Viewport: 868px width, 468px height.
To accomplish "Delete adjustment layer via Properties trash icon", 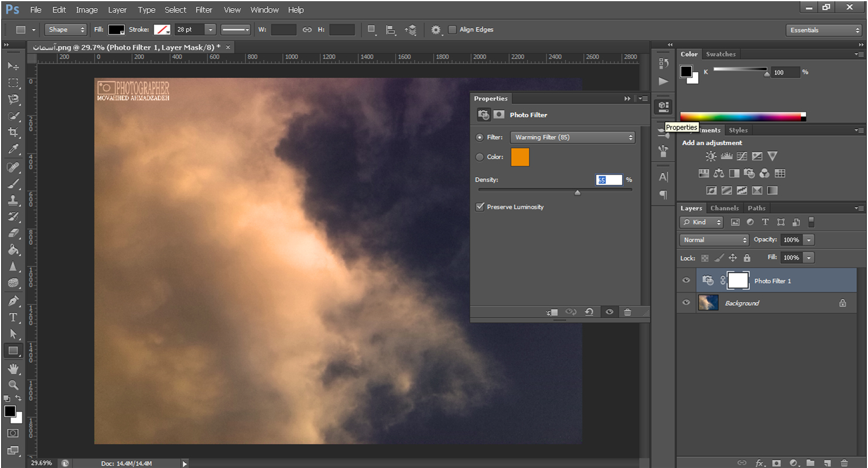I will [x=627, y=312].
